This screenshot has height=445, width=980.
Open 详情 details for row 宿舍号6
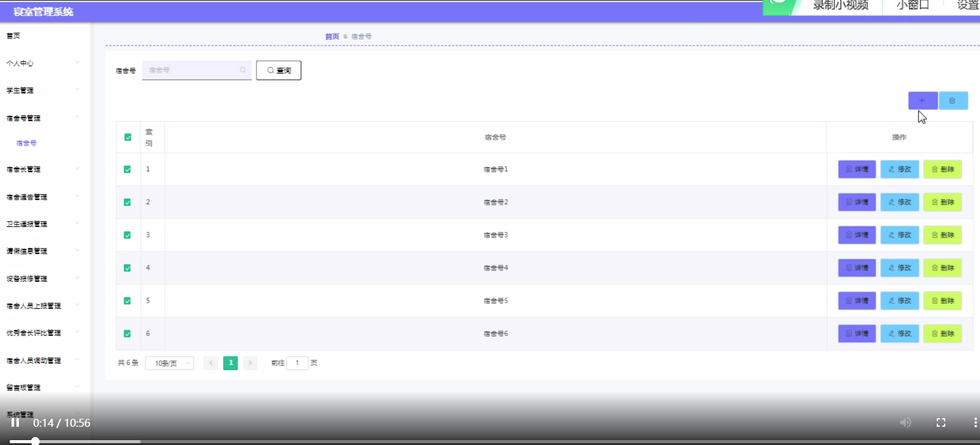pyautogui.click(x=857, y=334)
